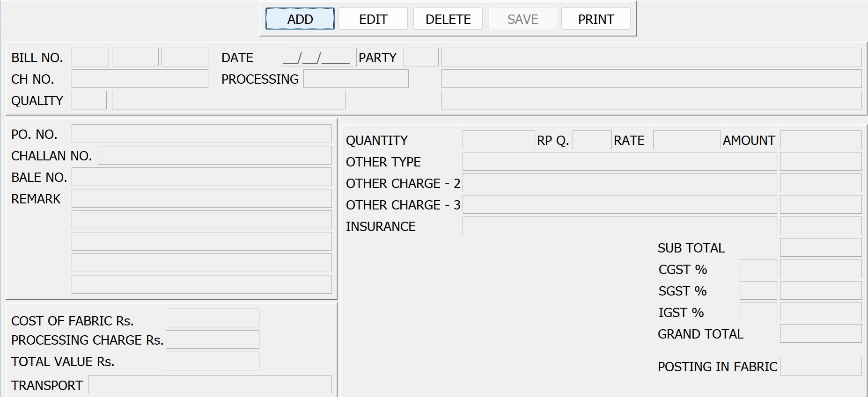
Task: Click the RATE input field
Action: 686,140
